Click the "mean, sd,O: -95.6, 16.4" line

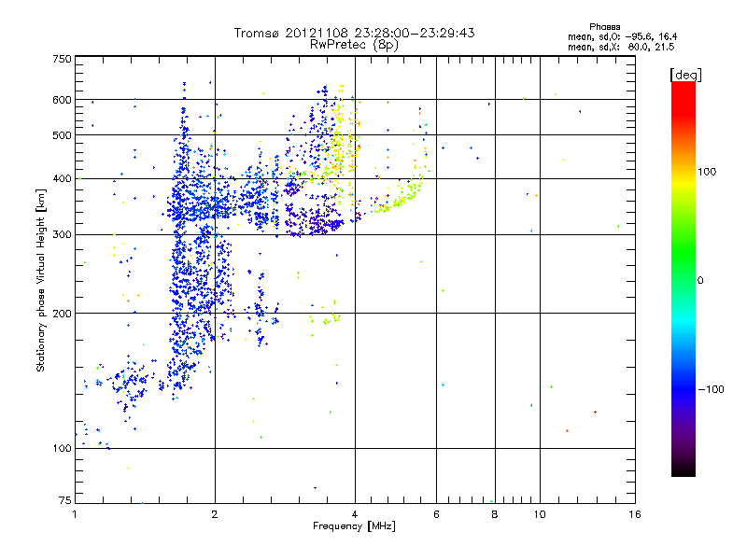(x=622, y=36)
